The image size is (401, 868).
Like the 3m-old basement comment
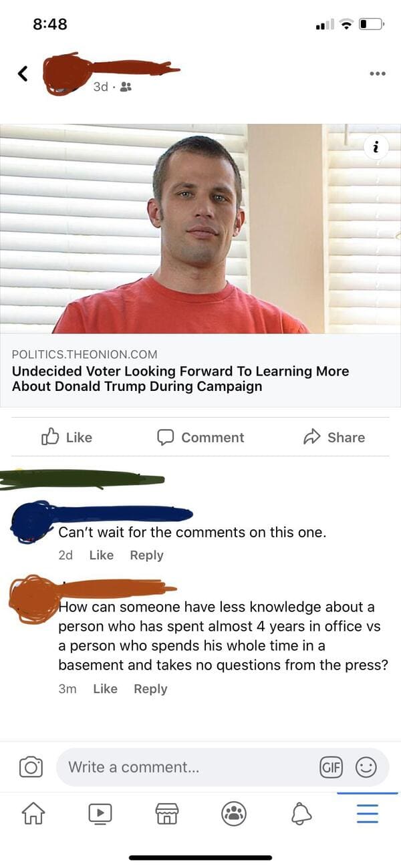point(105,688)
